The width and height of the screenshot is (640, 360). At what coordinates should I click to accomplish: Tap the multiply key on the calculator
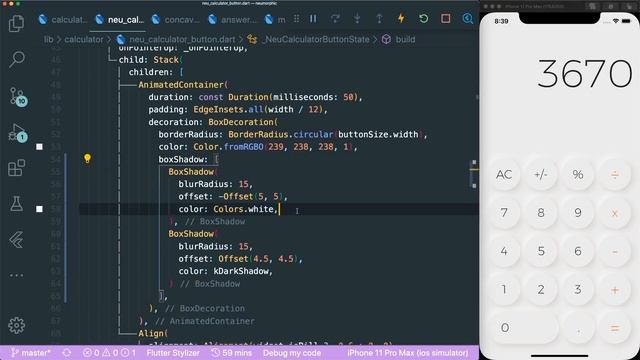[x=615, y=213]
